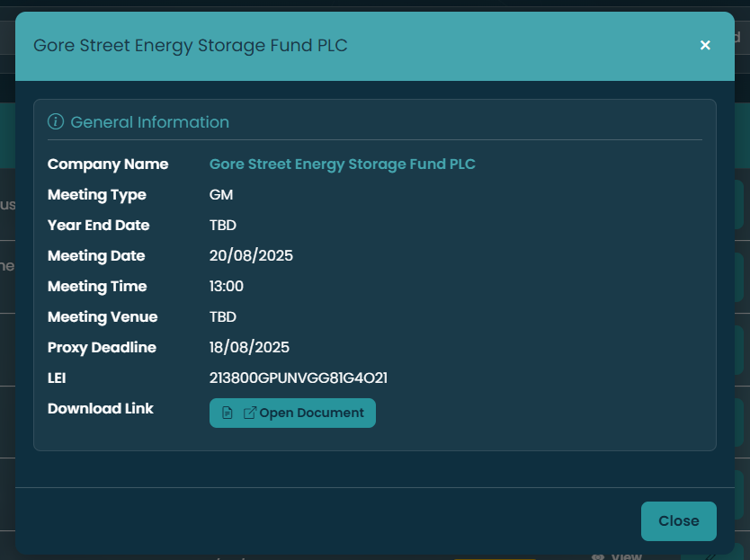The image size is (750, 560).
Task: Click the Proxy Deadline date 18/08/2025
Action: pos(250,347)
